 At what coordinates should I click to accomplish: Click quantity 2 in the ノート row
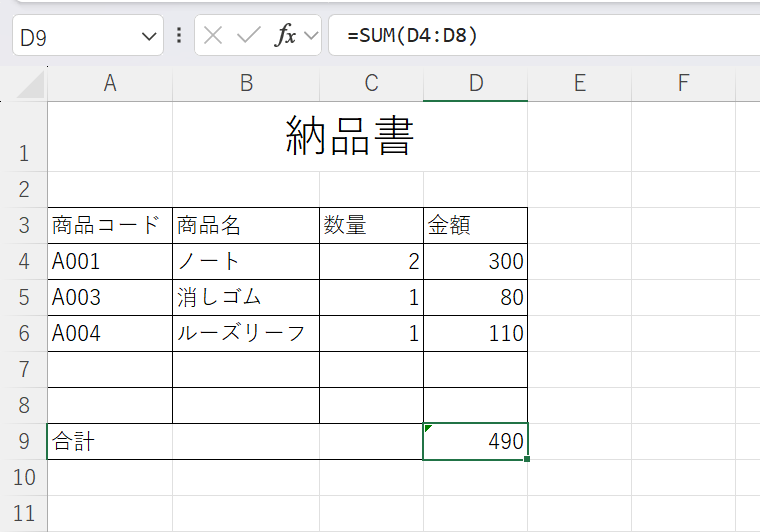[371, 261]
